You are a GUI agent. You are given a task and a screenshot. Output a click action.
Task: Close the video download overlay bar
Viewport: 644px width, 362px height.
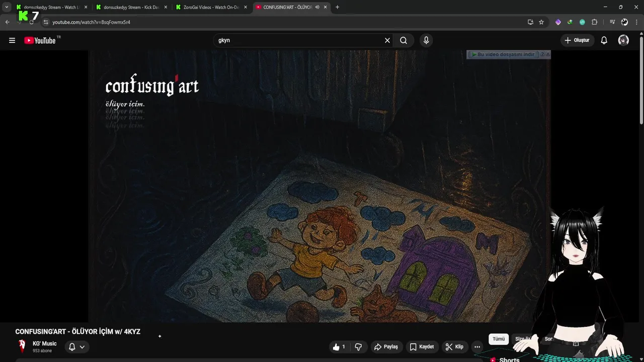coord(548,54)
